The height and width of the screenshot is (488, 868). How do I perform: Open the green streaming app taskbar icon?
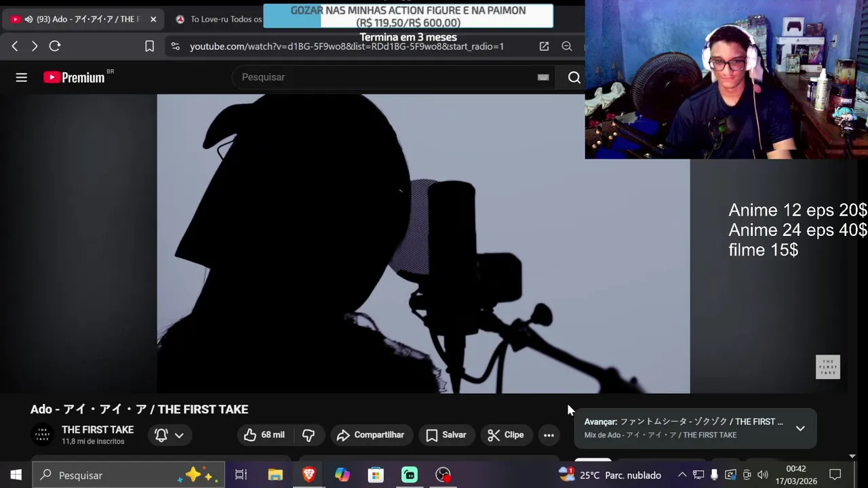[410, 475]
